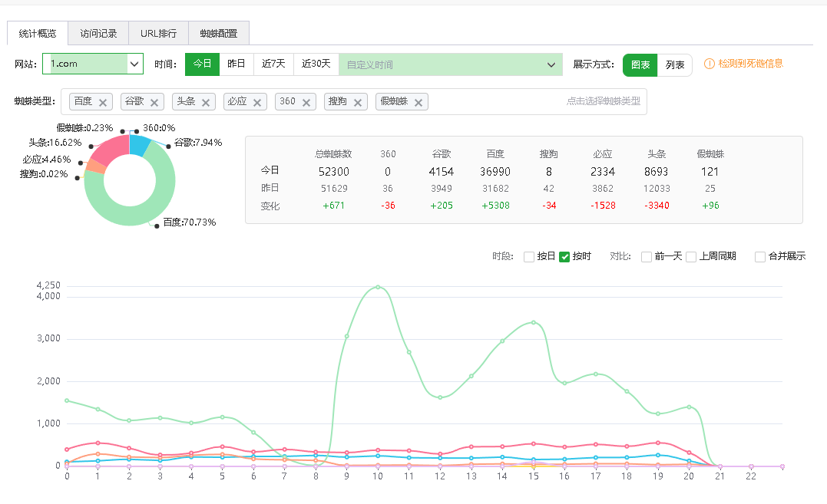Image resolution: width=827 pixels, height=504 pixels.
Task: Remove the 必应 spider tag
Action: coord(257,103)
